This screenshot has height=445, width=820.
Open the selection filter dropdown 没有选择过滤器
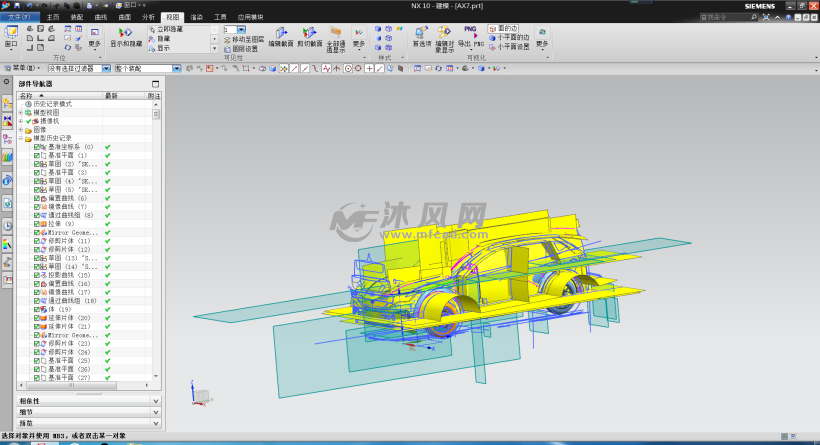[x=106, y=69]
